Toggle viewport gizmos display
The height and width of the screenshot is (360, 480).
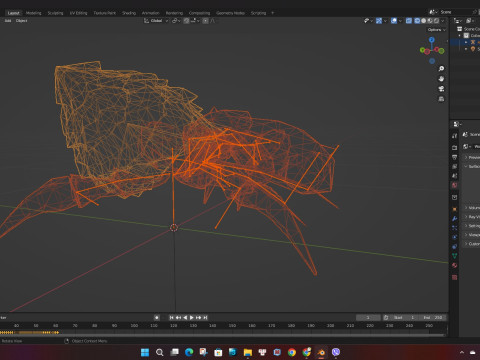[x=379, y=21]
